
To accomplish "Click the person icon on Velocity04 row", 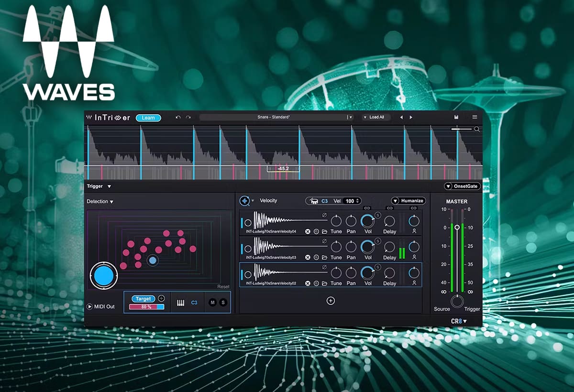I will 414,231.
